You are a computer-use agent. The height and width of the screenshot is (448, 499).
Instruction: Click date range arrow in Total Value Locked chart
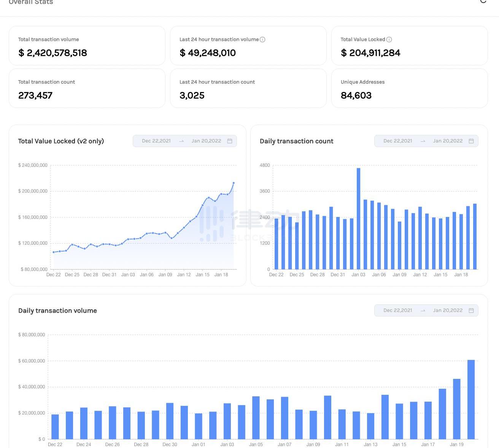(181, 141)
